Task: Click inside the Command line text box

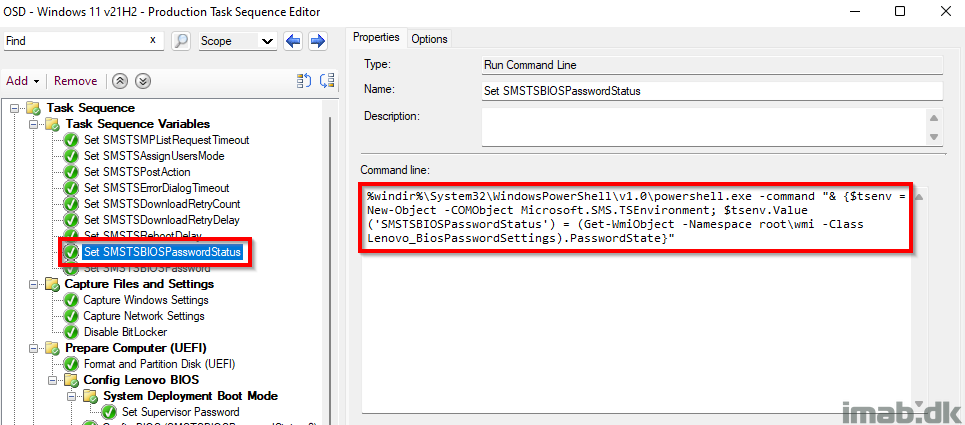Action: (638, 299)
